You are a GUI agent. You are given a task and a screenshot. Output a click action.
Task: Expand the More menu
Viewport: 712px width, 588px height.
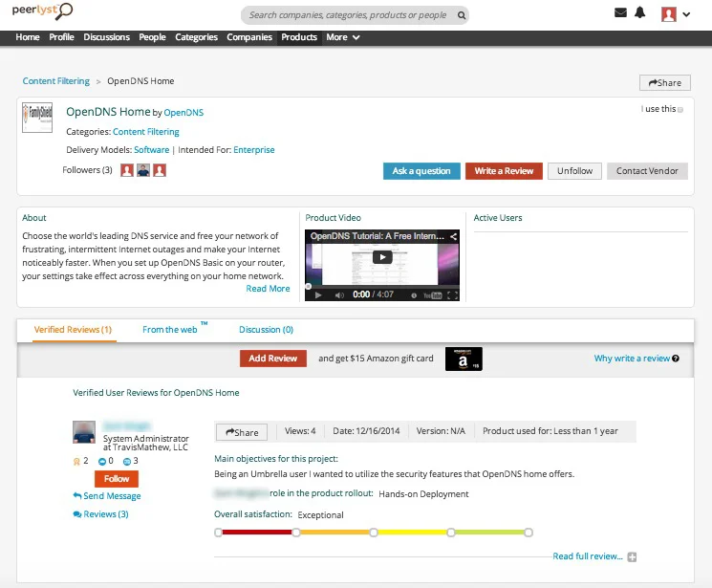[343, 37]
